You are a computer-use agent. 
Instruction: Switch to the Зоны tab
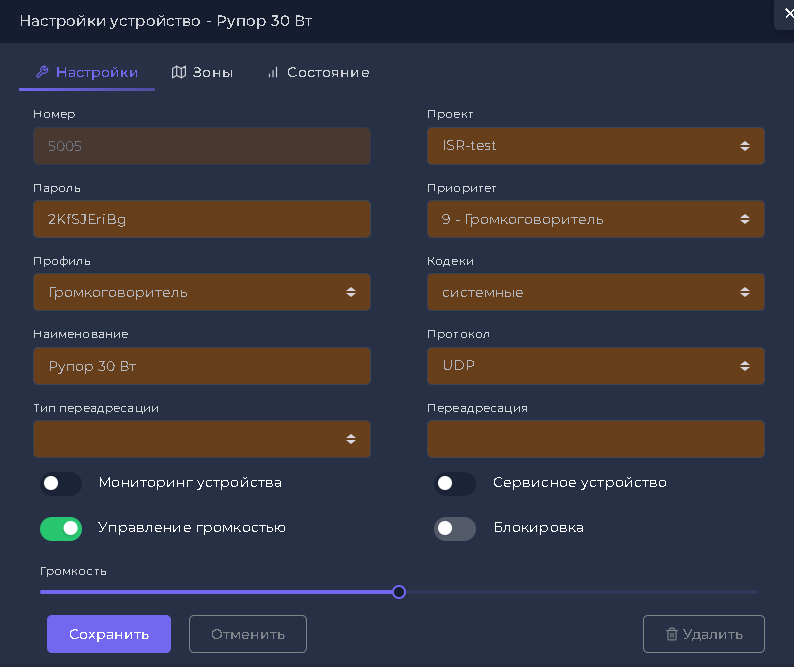point(202,72)
